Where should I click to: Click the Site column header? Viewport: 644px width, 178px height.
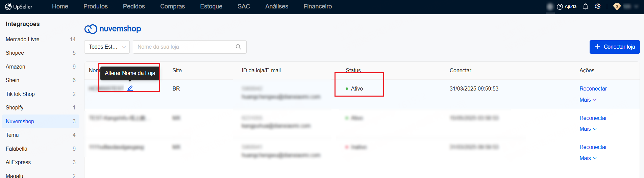point(177,70)
